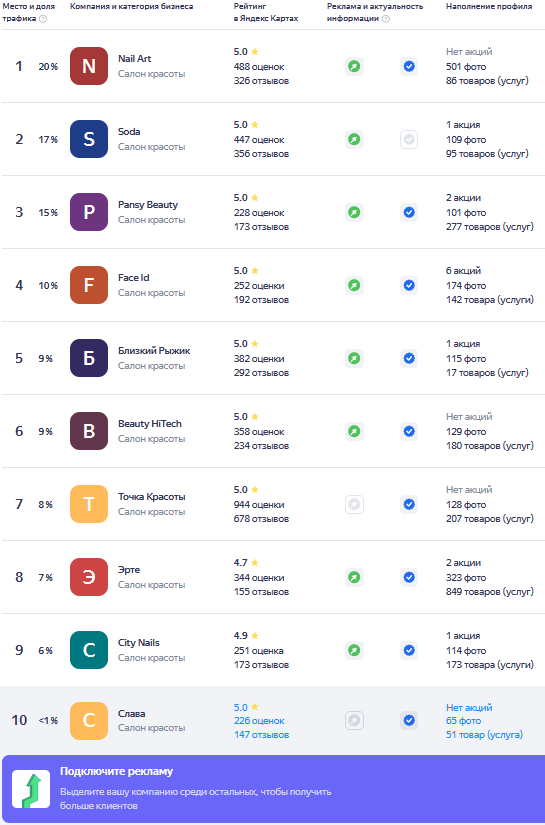Select the orange F avatar of Face Id
The height and width of the screenshot is (825, 545).
point(89,285)
